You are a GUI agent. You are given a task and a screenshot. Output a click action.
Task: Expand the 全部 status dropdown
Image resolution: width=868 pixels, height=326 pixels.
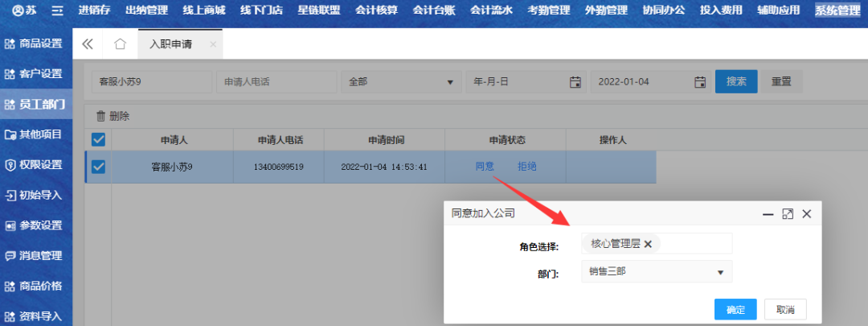click(x=399, y=81)
